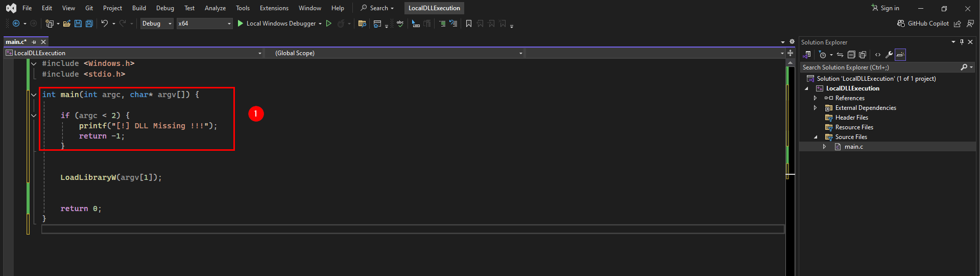
Task: Close the Solution Explorer panel
Action: click(970, 42)
